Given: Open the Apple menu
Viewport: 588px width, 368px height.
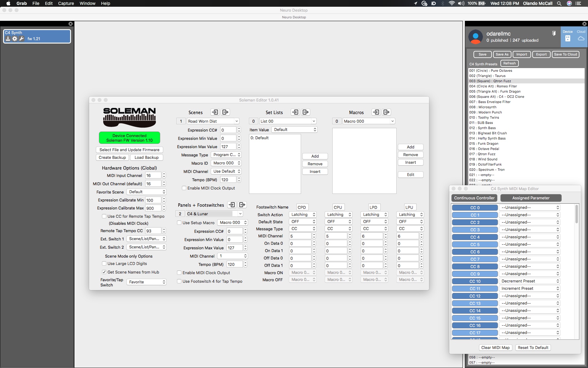Looking at the screenshot, I should click(8, 3).
